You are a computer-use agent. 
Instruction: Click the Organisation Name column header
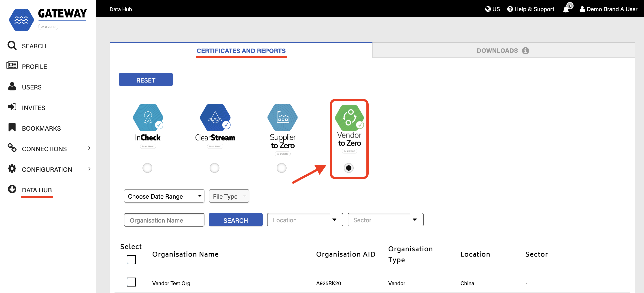click(185, 254)
